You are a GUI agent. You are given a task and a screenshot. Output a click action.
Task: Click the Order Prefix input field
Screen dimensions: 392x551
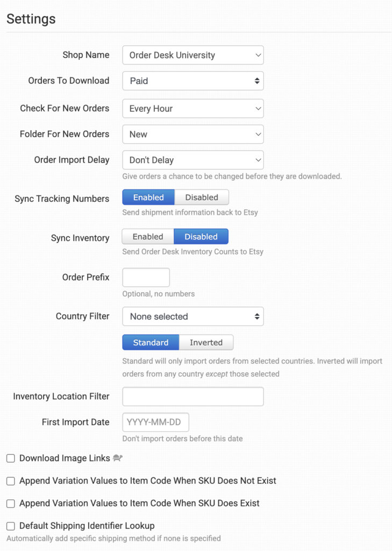[146, 278]
